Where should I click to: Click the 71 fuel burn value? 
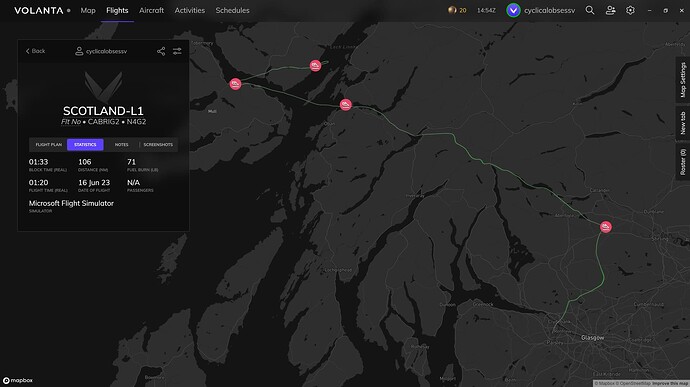click(x=131, y=162)
